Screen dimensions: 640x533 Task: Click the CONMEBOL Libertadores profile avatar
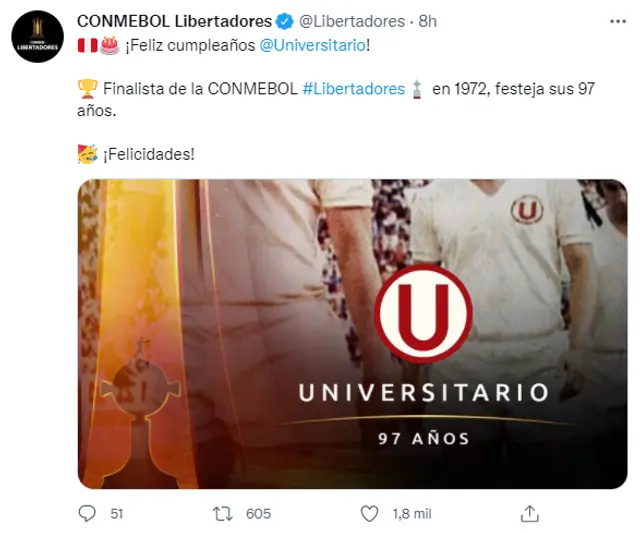pyautogui.click(x=38, y=36)
